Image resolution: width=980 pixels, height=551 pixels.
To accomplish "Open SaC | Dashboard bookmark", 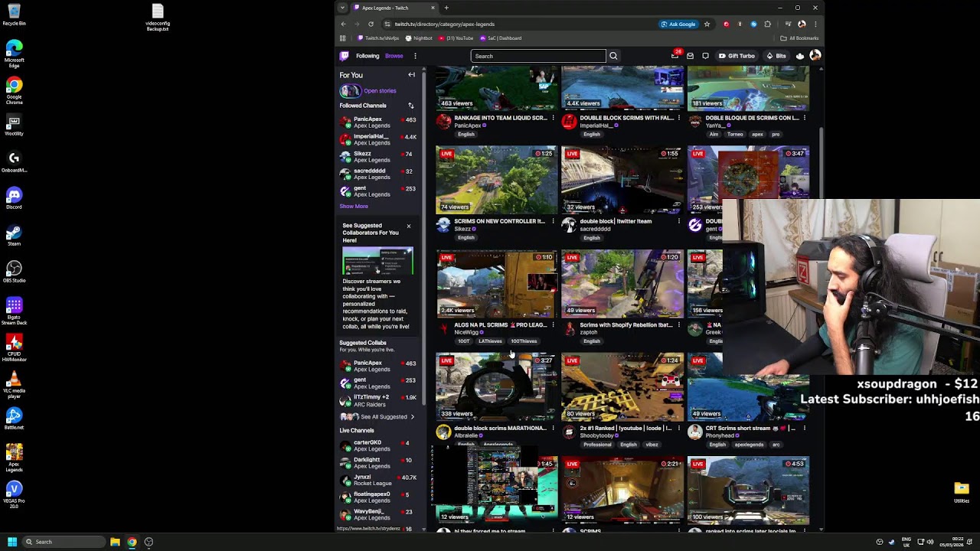I will pyautogui.click(x=501, y=38).
